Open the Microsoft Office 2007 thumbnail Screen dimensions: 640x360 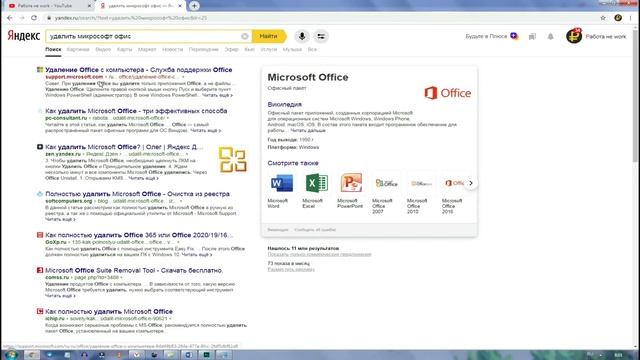point(386,183)
